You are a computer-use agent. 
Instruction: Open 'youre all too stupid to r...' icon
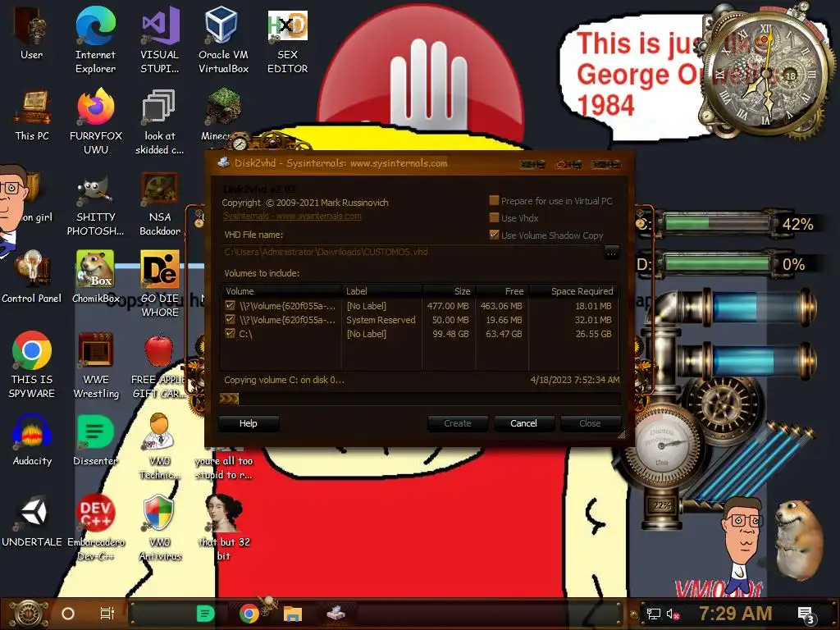(x=223, y=467)
